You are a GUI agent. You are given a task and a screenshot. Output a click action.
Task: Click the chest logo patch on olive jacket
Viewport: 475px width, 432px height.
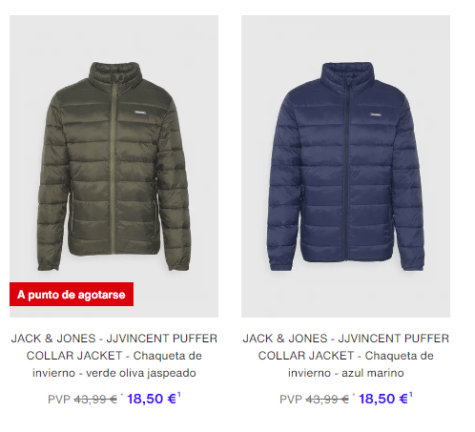(140, 113)
